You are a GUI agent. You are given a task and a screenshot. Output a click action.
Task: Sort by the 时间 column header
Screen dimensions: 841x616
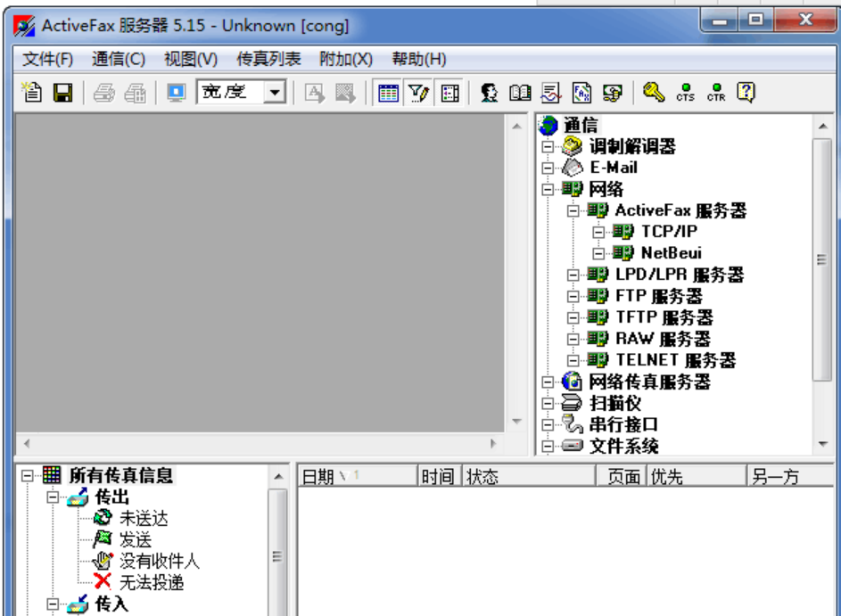click(x=440, y=476)
